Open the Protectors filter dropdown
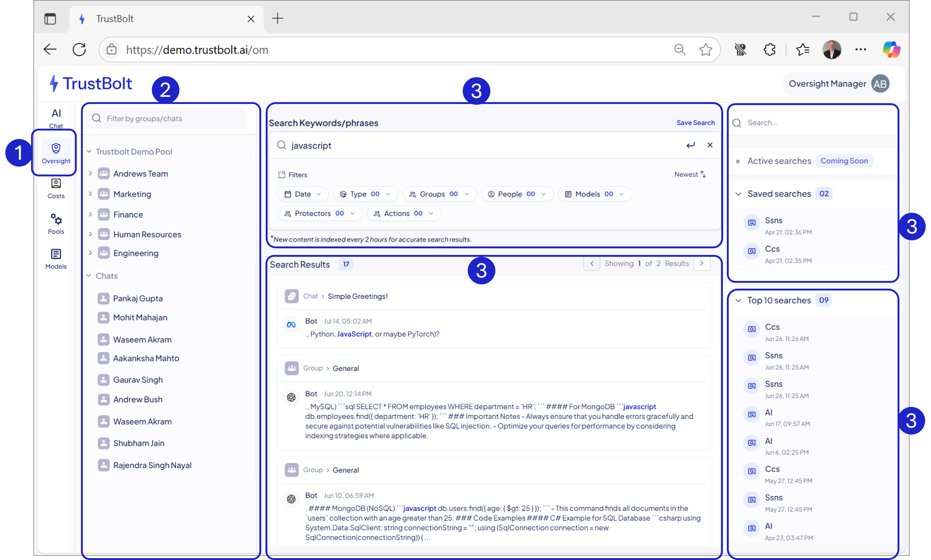The width and height of the screenshot is (931, 560). pyautogui.click(x=319, y=214)
